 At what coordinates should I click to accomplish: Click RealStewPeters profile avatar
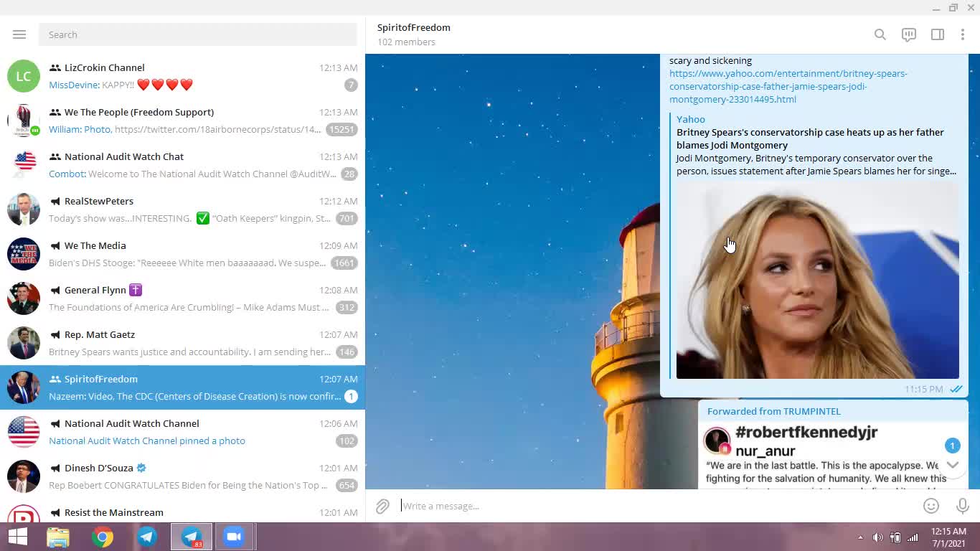click(x=24, y=209)
